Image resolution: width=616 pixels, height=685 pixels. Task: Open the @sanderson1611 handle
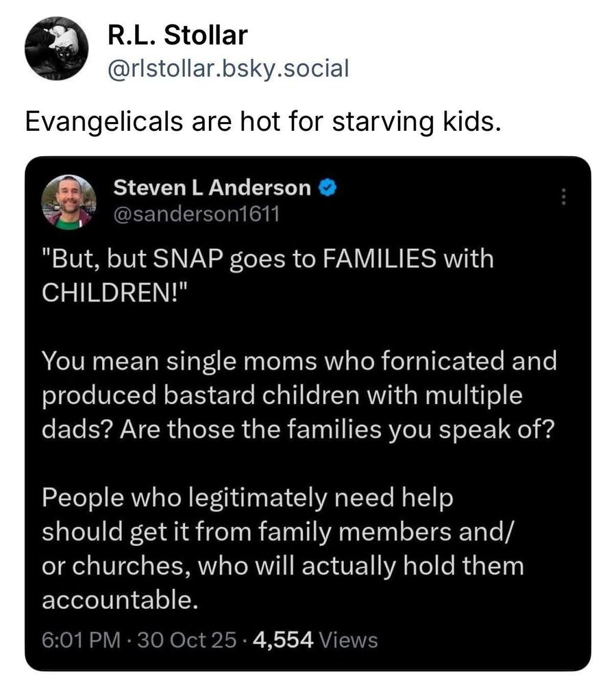pos(196,215)
